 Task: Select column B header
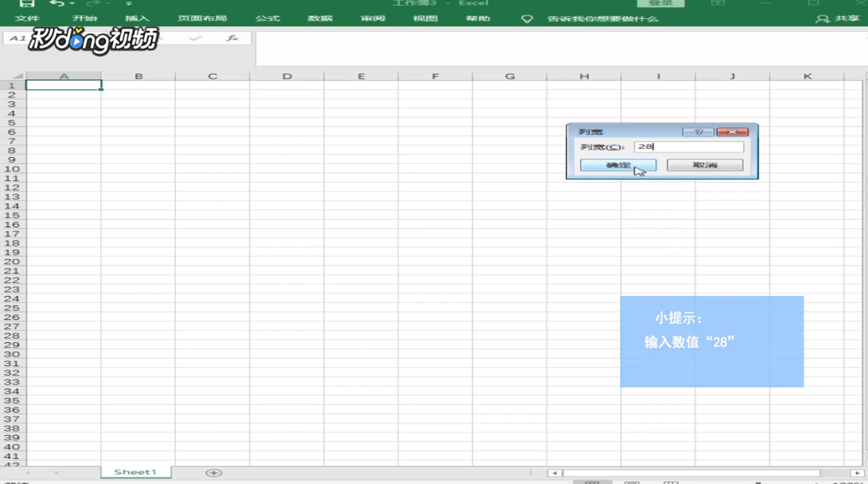(x=138, y=76)
